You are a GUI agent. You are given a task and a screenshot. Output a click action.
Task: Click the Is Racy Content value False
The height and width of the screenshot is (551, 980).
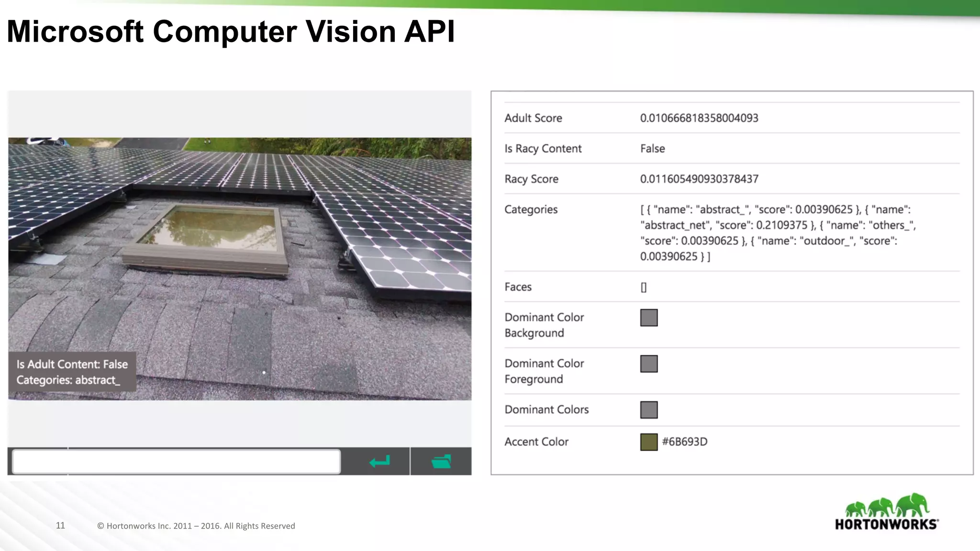click(x=653, y=149)
